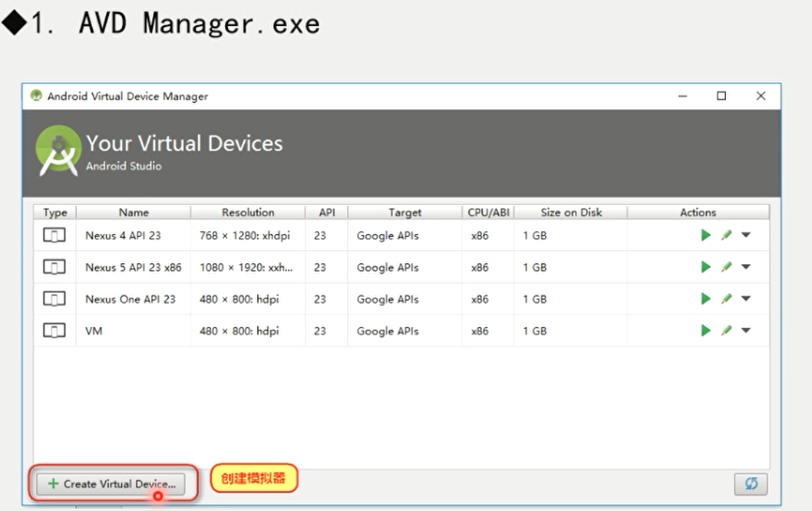Click the phone type icon for Nexus One
This screenshot has height=511, width=812.
click(x=54, y=298)
